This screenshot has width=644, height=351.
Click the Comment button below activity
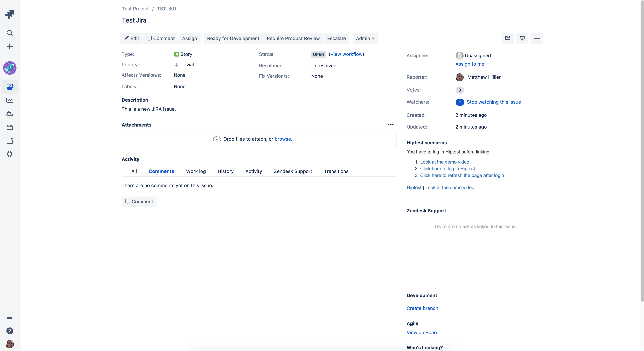139,202
